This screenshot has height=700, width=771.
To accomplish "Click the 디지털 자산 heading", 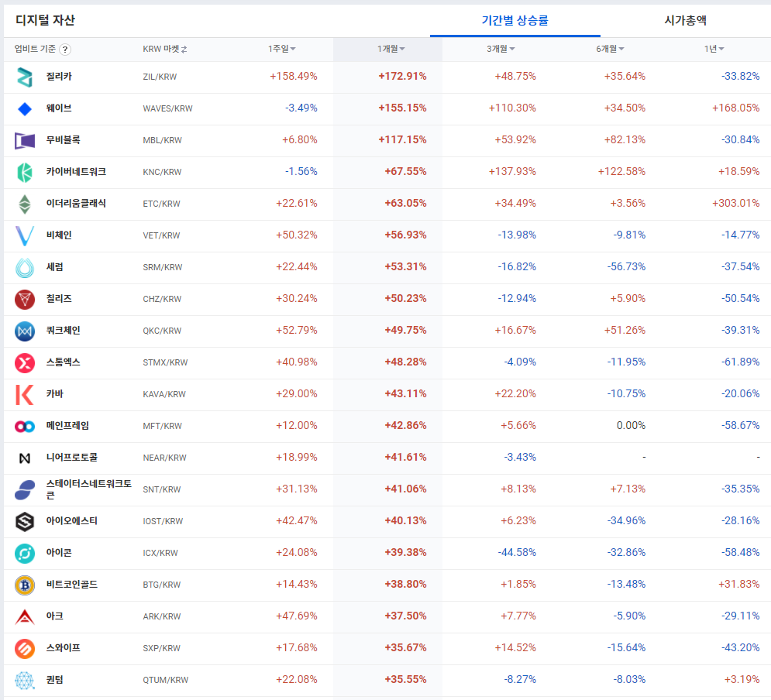I will [x=45, y=20].
